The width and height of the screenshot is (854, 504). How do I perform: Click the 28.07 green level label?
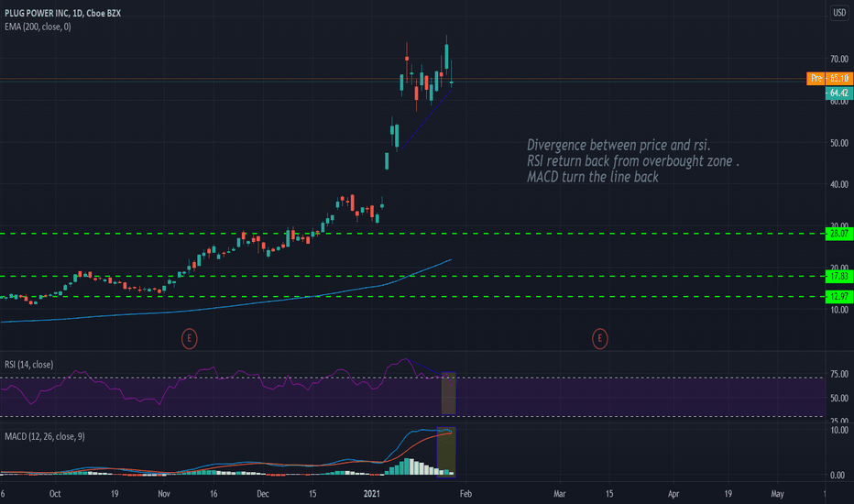[838, 234]
